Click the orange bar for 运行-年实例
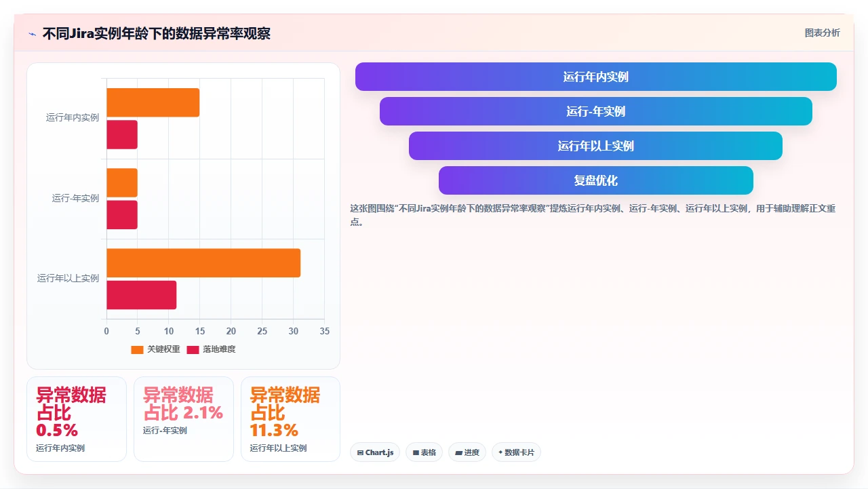 [x=122, y=182]
